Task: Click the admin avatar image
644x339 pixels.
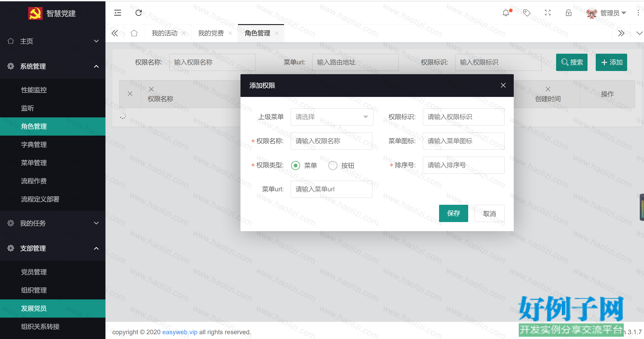Action: tap(591, 13)
